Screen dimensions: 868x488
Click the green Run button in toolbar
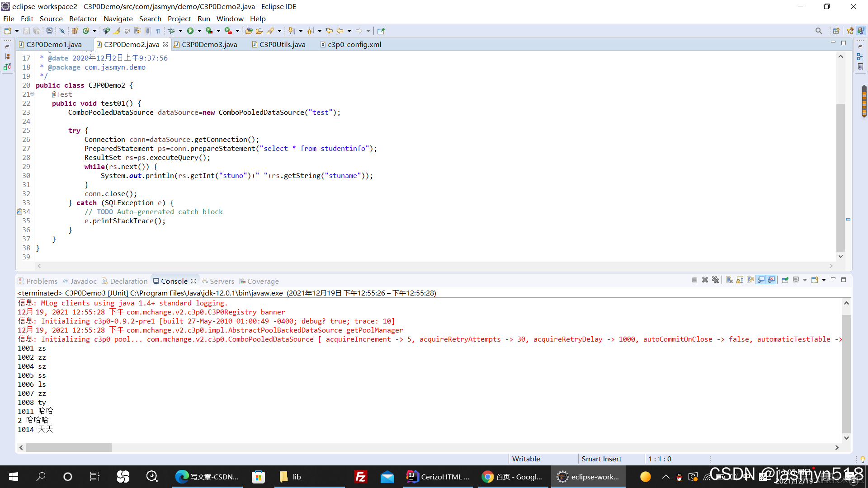click(x=190, y=31)
